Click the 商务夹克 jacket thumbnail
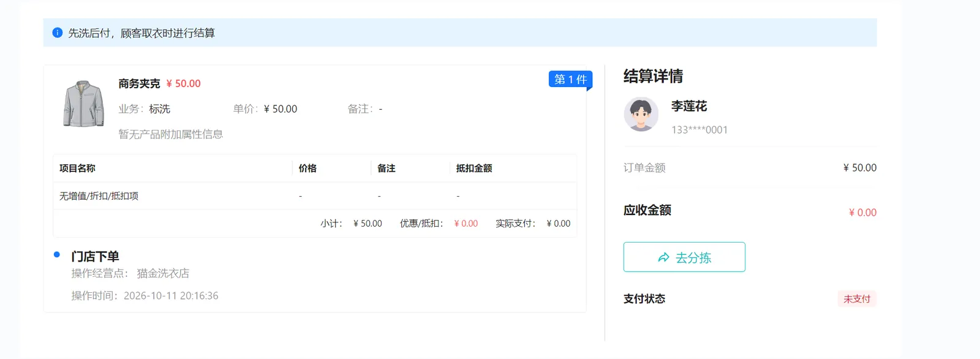The width and height of the screenshot is (980, 359). (84, 104)
